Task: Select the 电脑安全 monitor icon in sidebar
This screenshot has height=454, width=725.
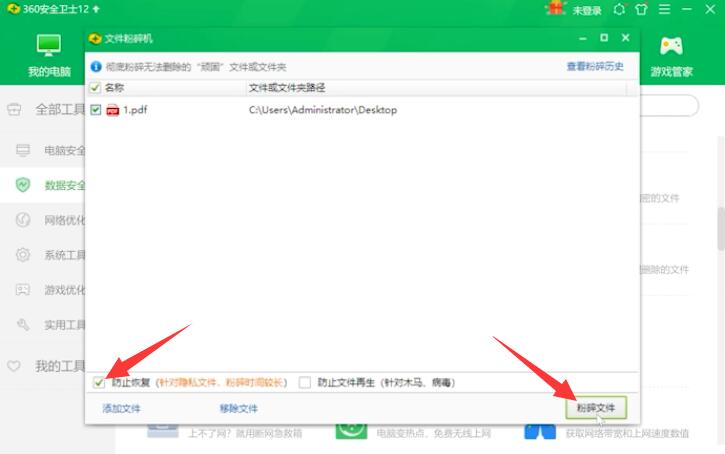Action: [x=23, y=150]
